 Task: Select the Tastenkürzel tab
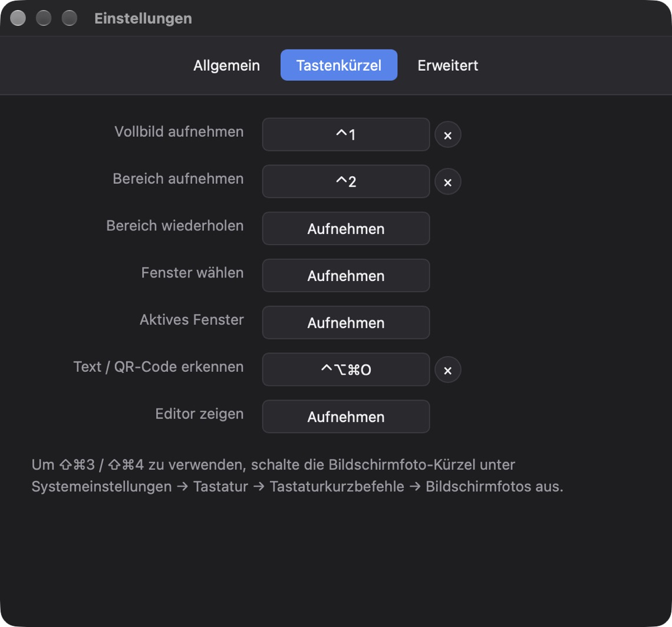[x=339, y=65]
